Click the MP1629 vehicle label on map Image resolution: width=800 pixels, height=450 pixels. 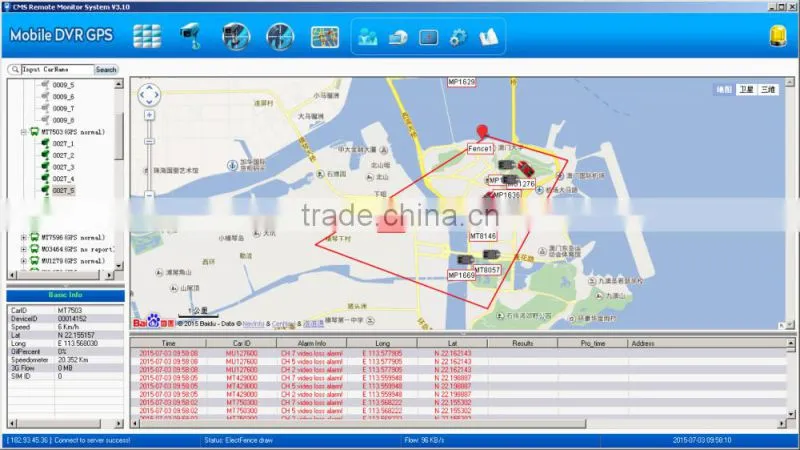pos(461,82)
